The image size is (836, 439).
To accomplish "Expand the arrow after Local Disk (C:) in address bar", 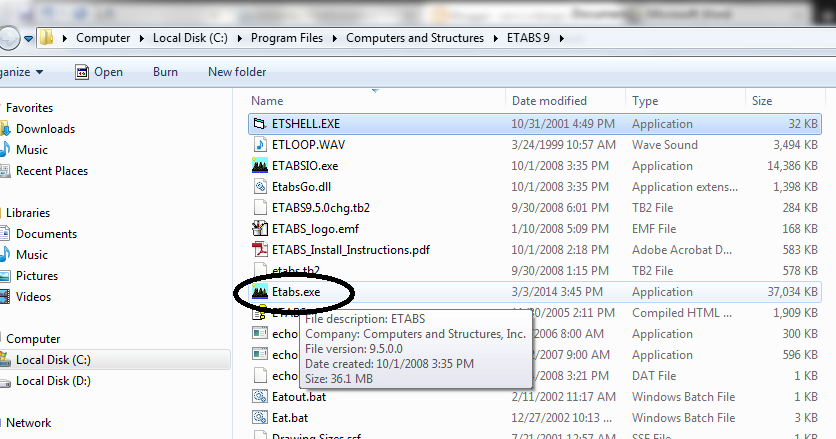I will tap(239, 38).
